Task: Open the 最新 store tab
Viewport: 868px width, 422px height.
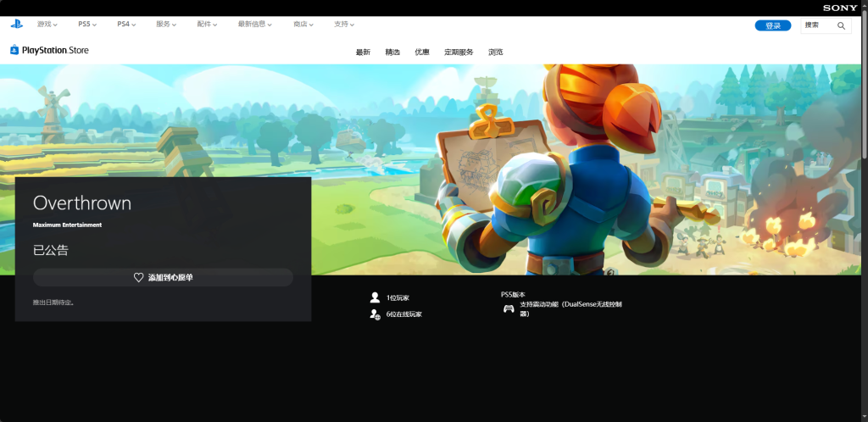Action: pyautogui.click(x=363, y=52)
